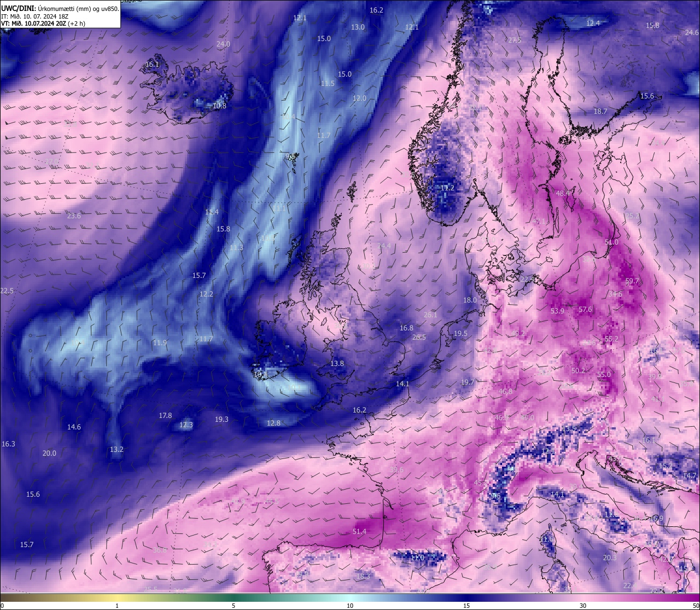Click the 19.5 value label

(460, 333)
